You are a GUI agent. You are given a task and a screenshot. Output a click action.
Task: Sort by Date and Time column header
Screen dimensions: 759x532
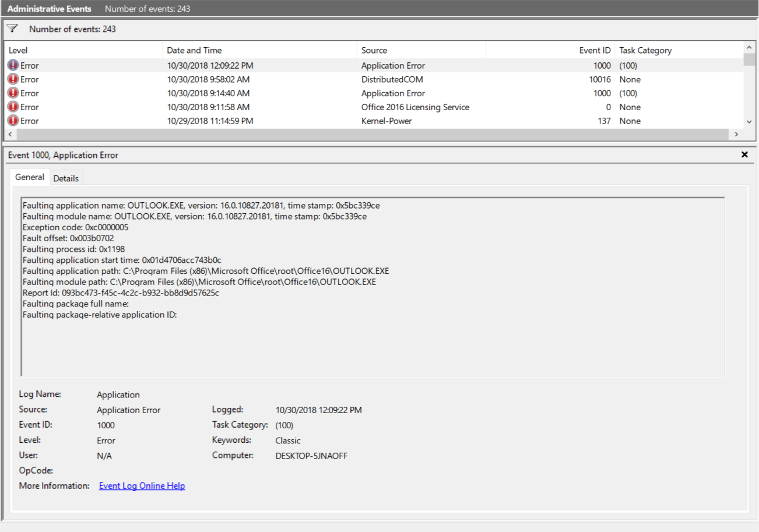(259, 50)
